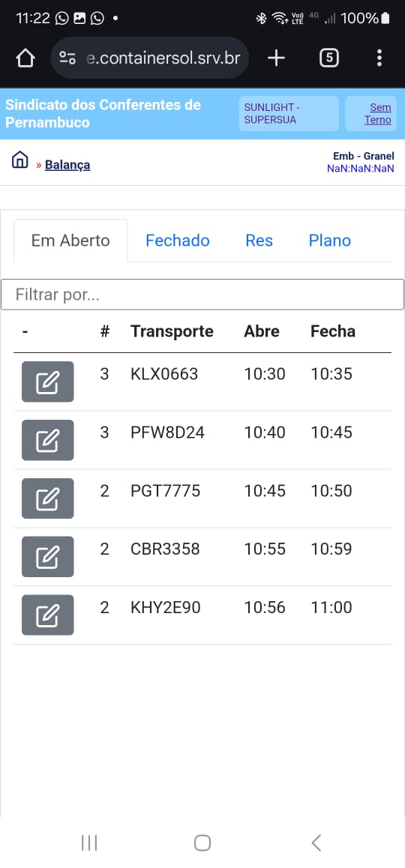Screen dimensions: 405x868
Task: Open edit icon for transport CBR3358
Action: coord(48,557)
